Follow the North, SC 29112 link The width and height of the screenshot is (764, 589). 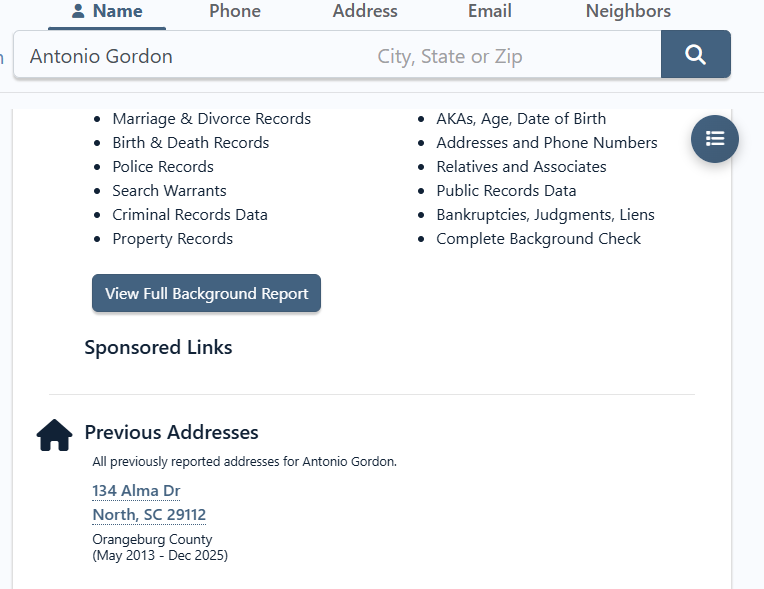(149, 514)
